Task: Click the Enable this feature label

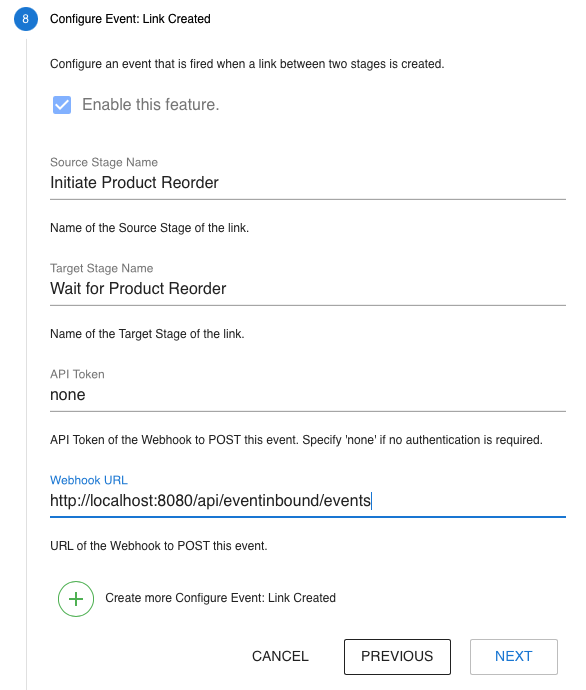Action: 150,105
